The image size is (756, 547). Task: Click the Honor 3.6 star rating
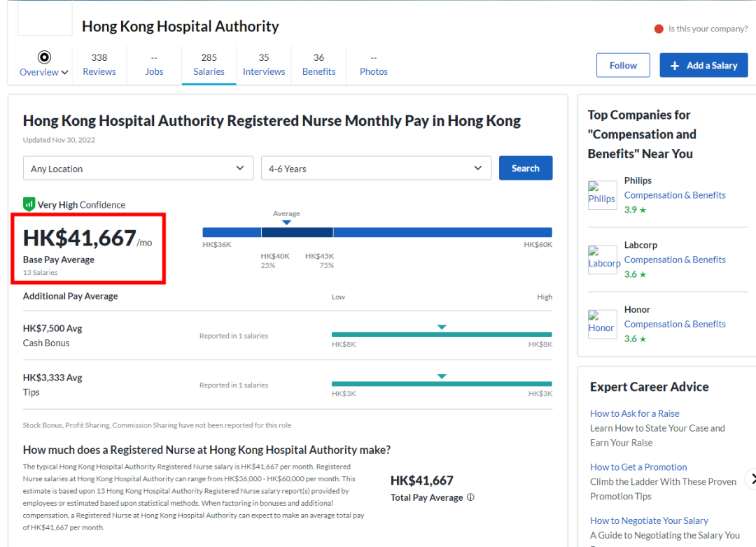(635, 339)
